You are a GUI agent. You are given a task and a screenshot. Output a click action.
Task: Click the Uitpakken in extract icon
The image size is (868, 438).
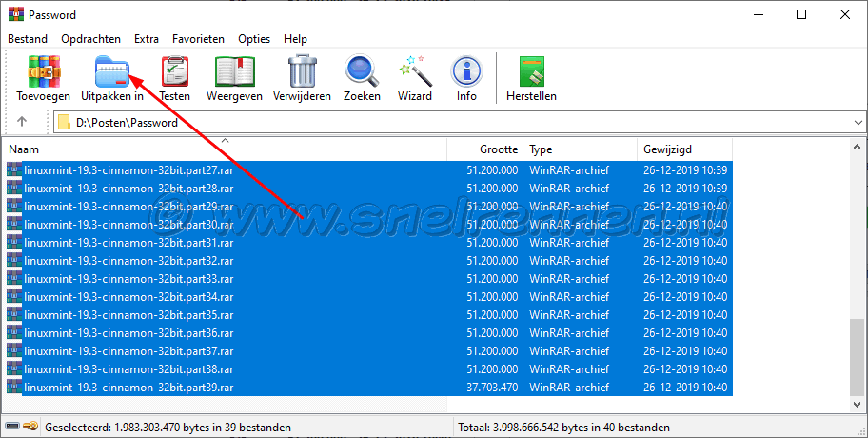[111, 71]
